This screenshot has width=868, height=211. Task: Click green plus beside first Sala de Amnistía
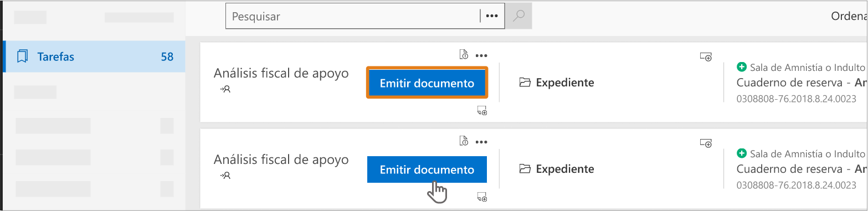click(742, 67)
